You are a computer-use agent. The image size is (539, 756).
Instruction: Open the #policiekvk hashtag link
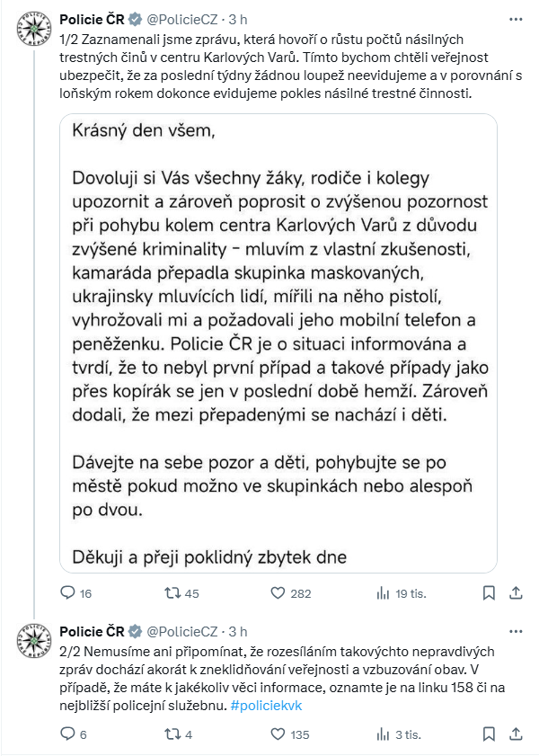267,706
